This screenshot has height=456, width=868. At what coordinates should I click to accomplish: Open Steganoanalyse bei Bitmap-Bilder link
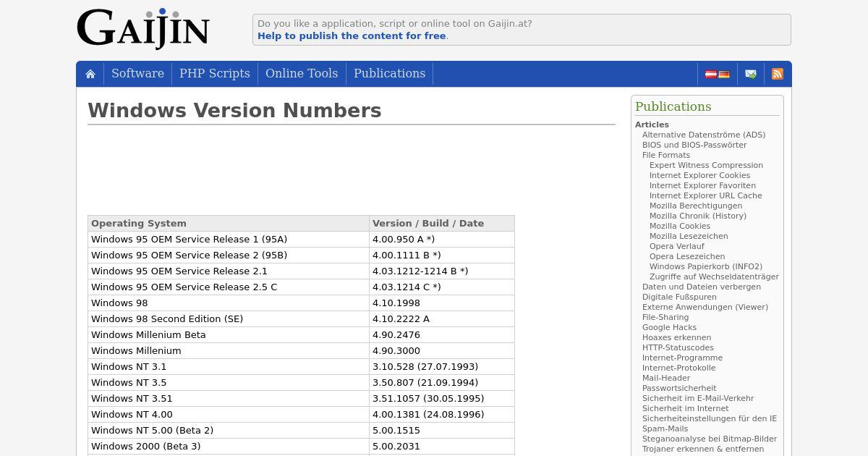coord(710,439)
